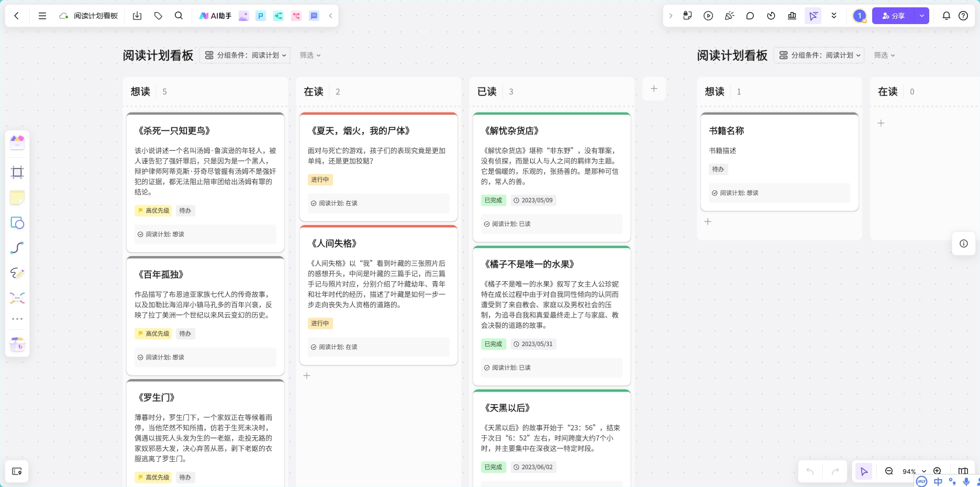Click the export/download icon in top toolbar

[x=137, y=16]
